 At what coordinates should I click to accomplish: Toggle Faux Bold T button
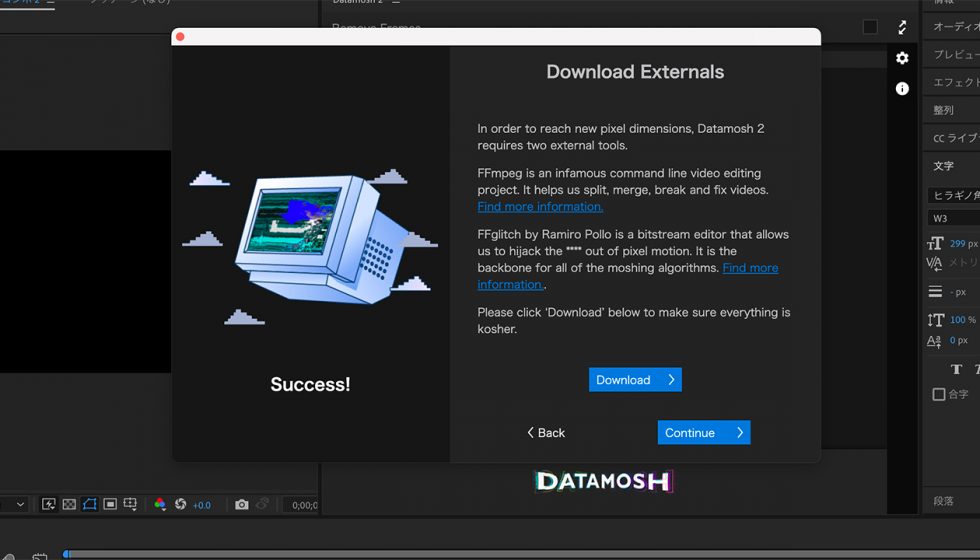click(956, 369)
